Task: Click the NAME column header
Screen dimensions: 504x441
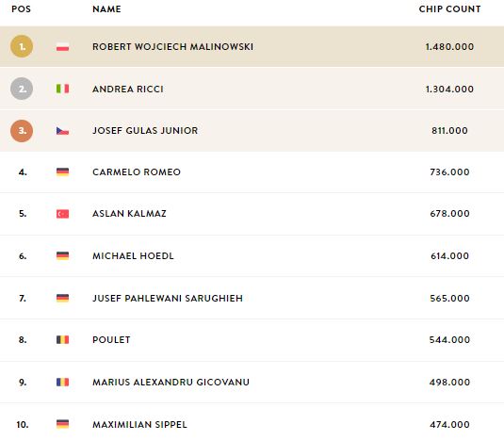Action: tap(106, 9)
